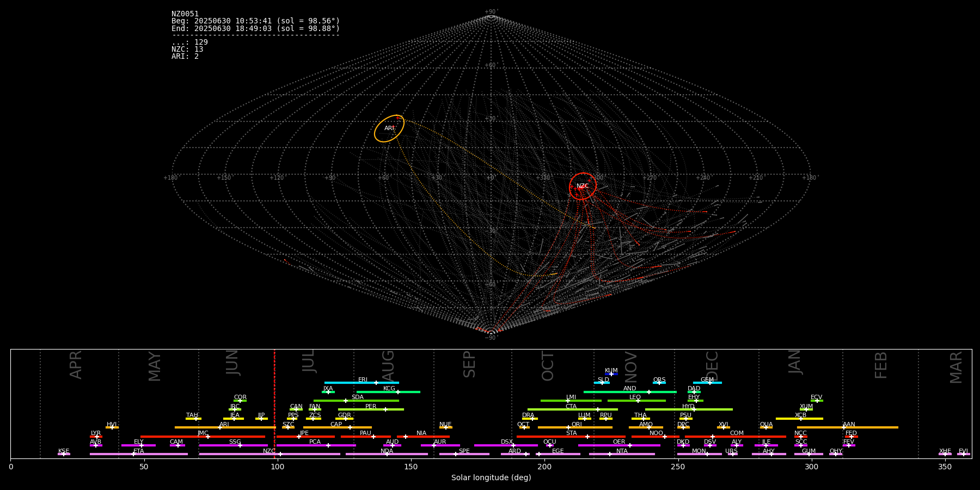Click the 'Solar longitude (deg)' axis label

(491, 478)
